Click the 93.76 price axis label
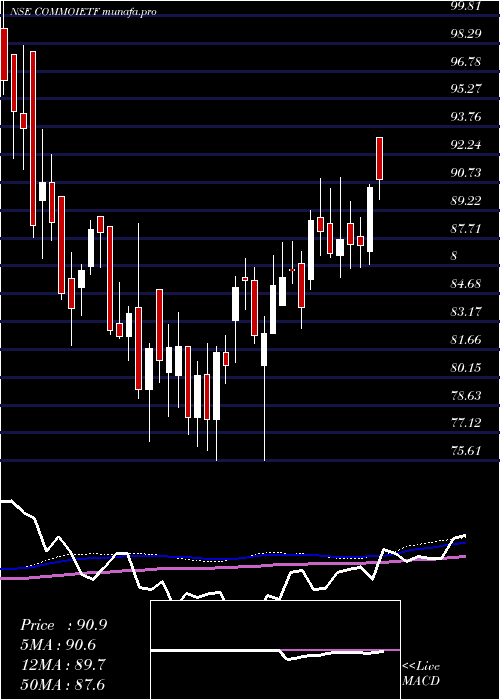 [x=466, y=117]
